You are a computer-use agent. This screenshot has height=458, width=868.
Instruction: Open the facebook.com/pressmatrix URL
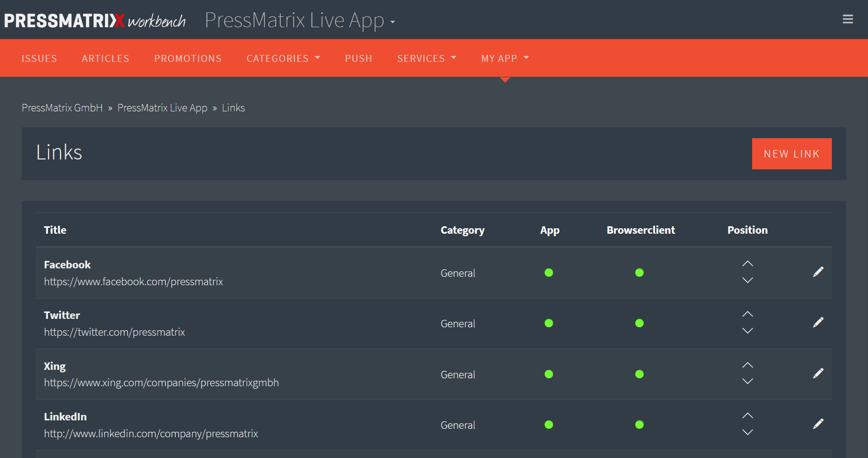click(x=134, y=282)
